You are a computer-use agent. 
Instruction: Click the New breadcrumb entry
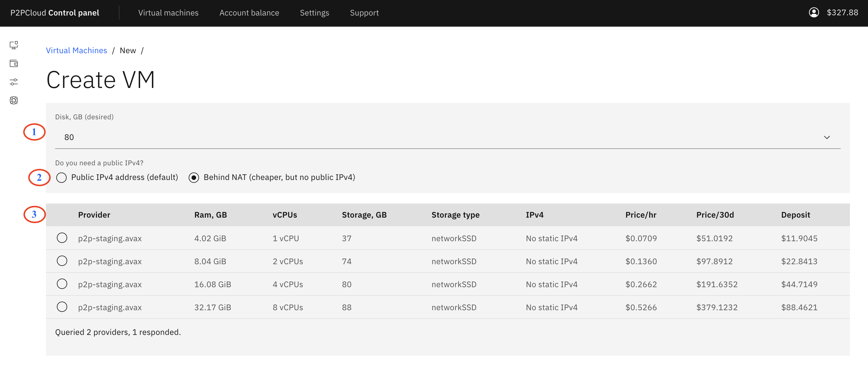[128, 50]
